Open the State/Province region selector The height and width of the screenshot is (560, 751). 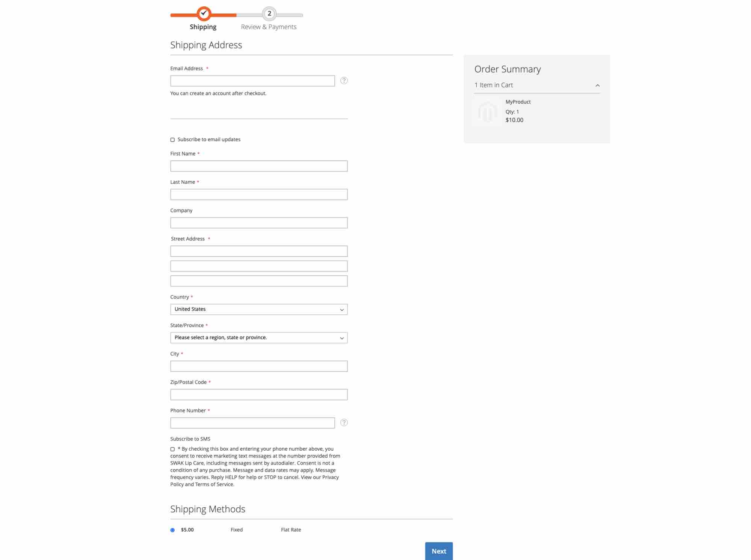(x=259, y=337)
